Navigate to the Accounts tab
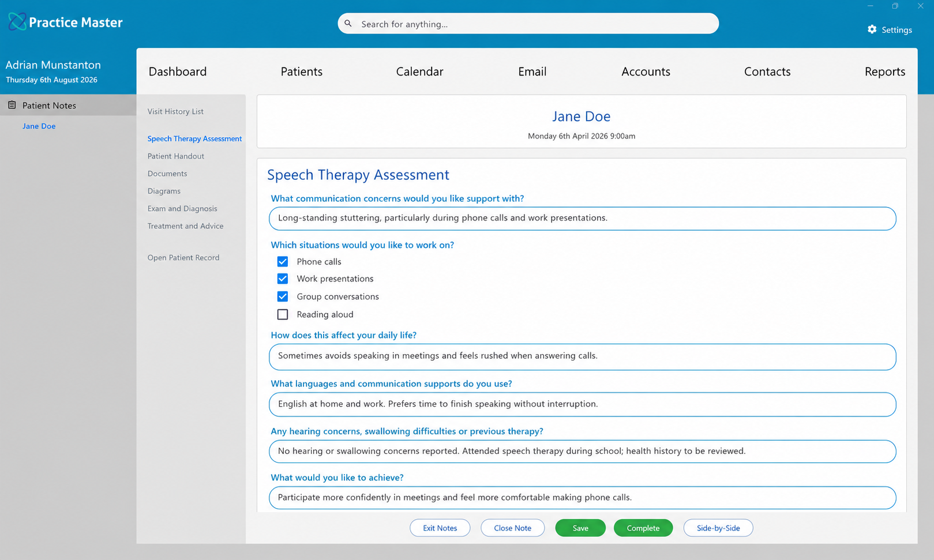The image size is (934, 560). click(x=646, y=72)
